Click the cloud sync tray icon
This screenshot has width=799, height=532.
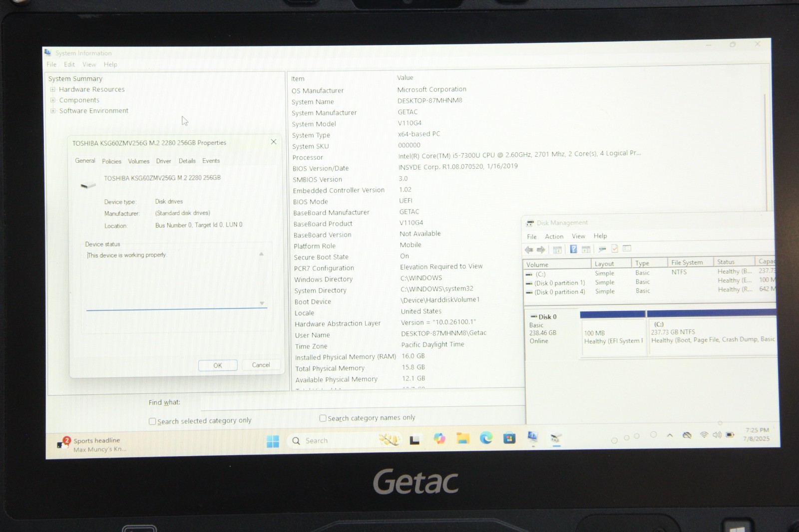pyautogui.click(x=687, y=435)
